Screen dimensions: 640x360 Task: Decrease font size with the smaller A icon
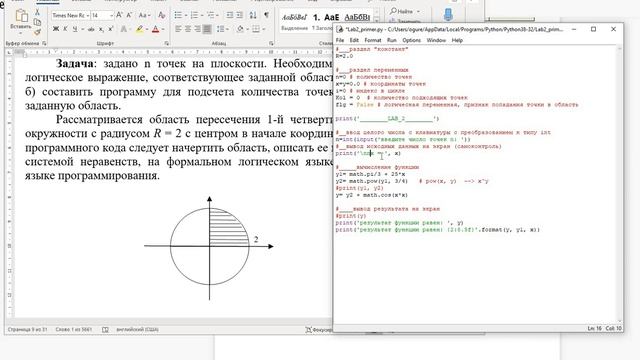129,16
